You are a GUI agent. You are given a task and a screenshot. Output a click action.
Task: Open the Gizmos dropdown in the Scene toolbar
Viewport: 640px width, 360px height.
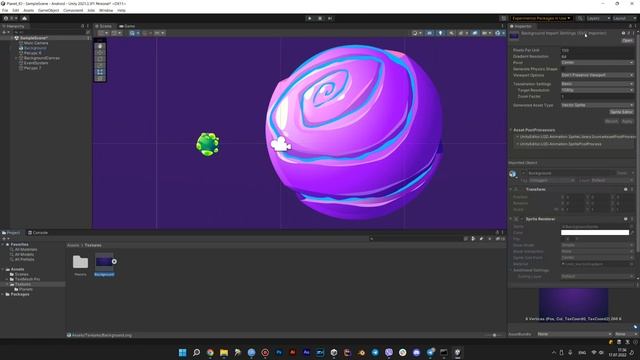(x=499, y=33)
